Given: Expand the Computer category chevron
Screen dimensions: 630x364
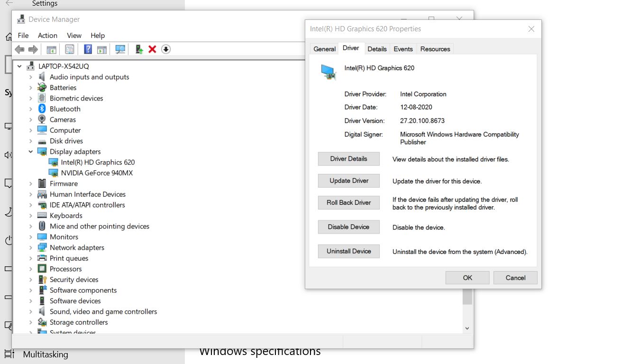Looking at the screenshot, I should click(x=31, y=130).
